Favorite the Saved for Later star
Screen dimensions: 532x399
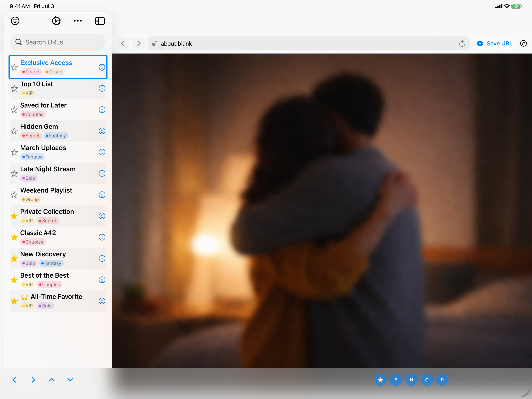(14, 110)
